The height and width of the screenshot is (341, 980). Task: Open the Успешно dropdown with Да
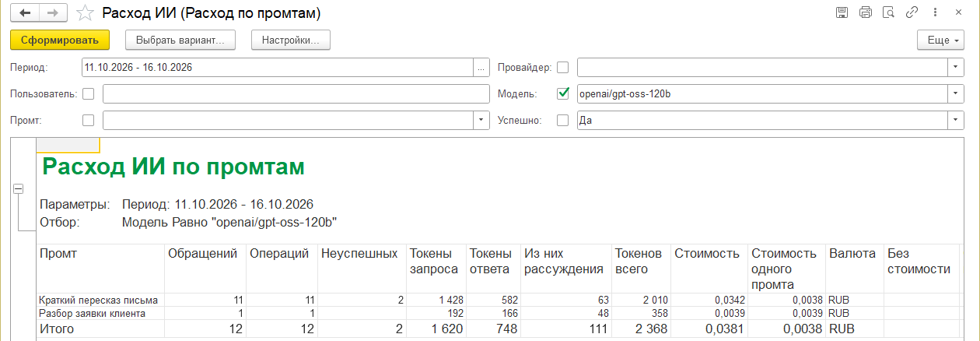point(956,121)
